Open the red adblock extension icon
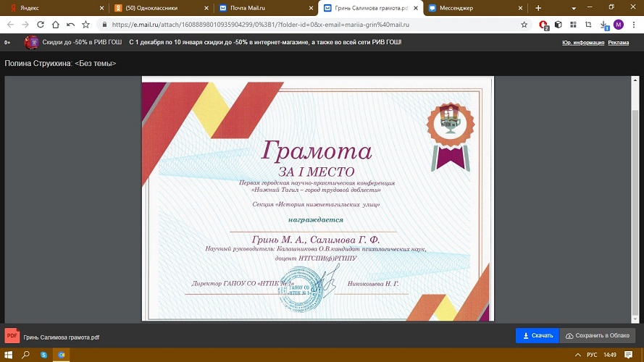Viewport: 644px width, 362px height. 544,25
